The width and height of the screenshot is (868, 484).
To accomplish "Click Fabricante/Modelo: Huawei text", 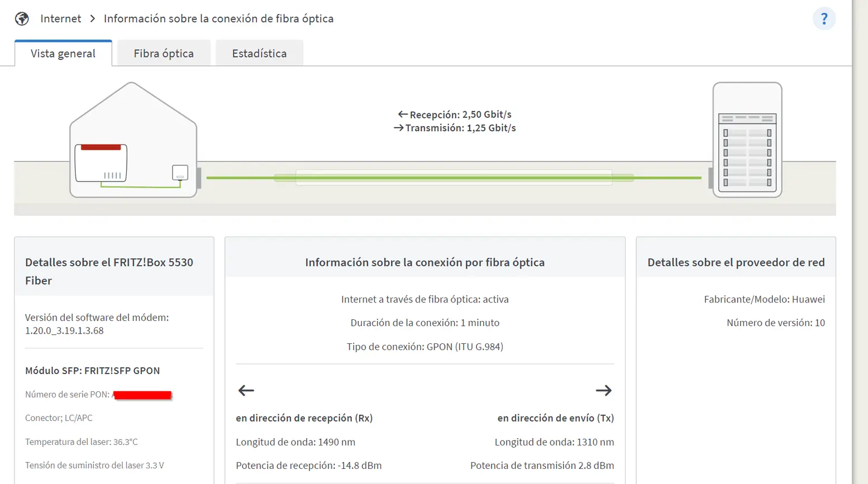I will tap(765, 299).
